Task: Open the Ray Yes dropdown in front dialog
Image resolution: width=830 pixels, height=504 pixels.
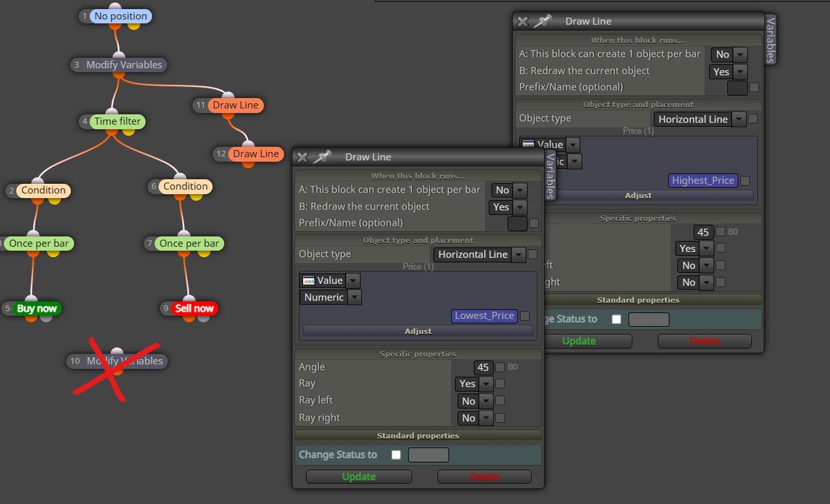Action: coord(474,384)
